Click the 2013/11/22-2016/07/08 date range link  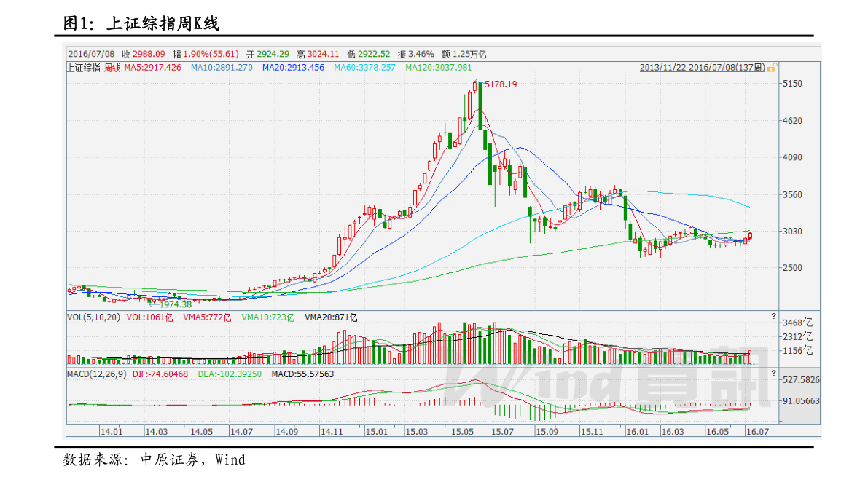[702, 68]
